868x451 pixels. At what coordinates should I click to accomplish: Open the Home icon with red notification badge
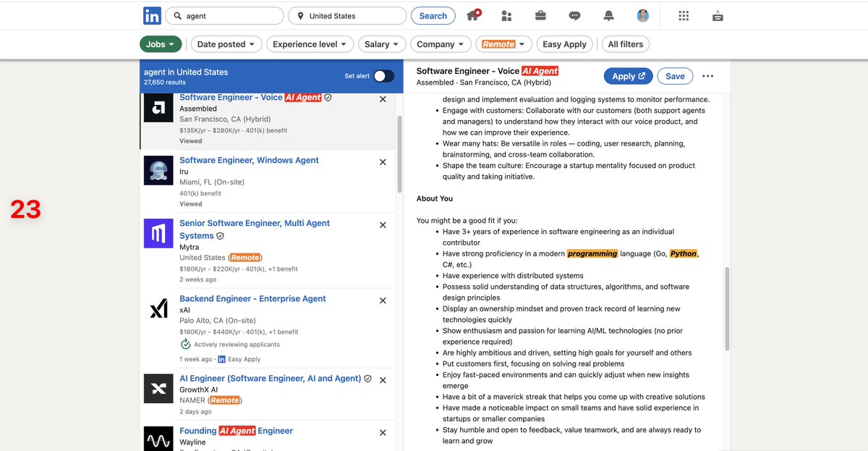tap(474, 15)
